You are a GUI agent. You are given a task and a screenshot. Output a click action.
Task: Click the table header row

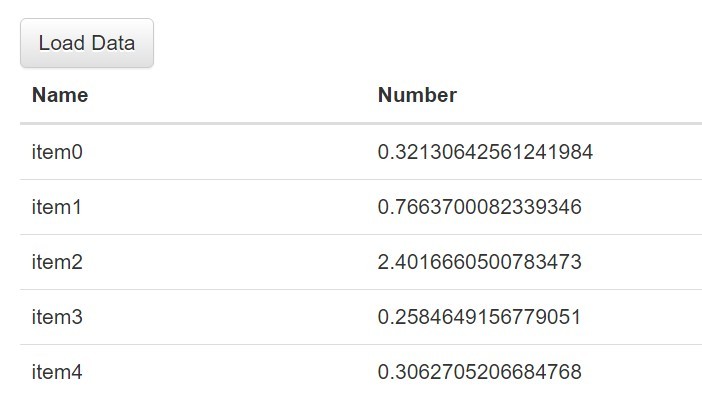click(361, 95)
